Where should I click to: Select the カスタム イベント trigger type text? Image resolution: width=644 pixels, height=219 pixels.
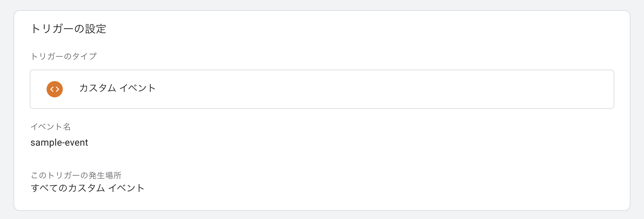[117, 88]
